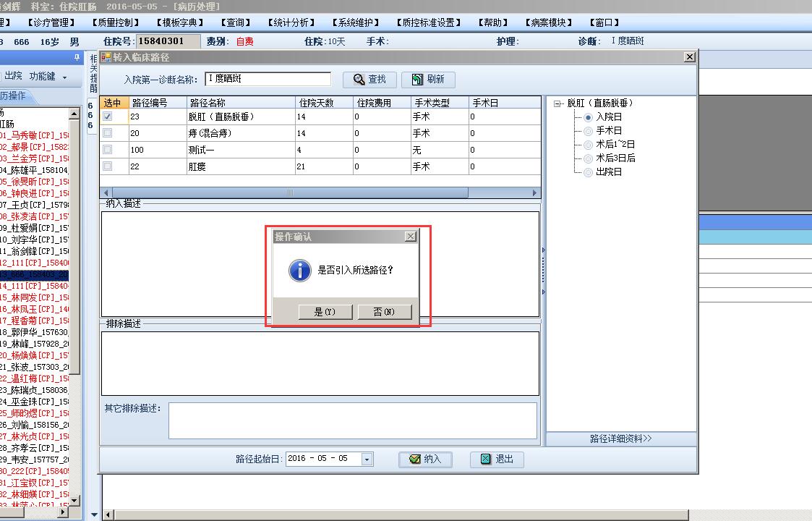Select patient 21_张波_157303 in list

[34, 367]
